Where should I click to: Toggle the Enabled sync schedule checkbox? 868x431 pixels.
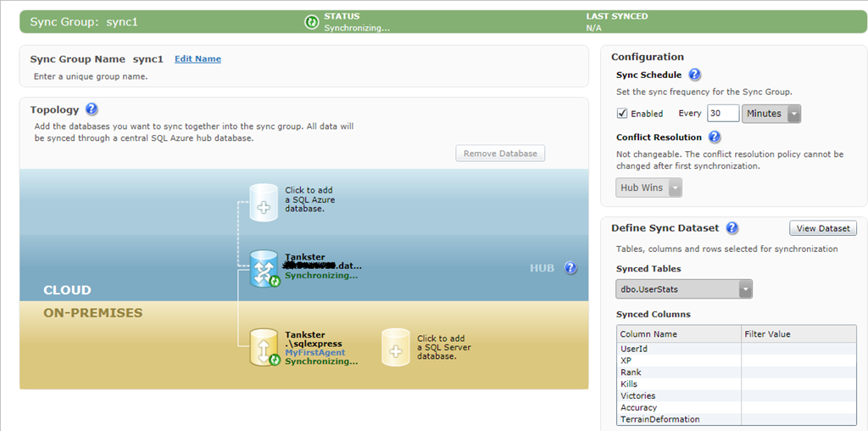(x=622, y=114)
